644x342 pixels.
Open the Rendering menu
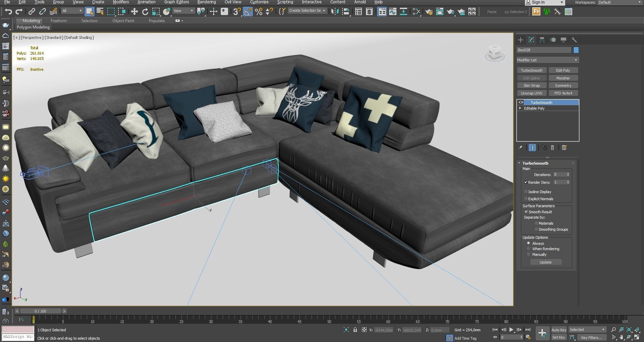coord(207,2)
